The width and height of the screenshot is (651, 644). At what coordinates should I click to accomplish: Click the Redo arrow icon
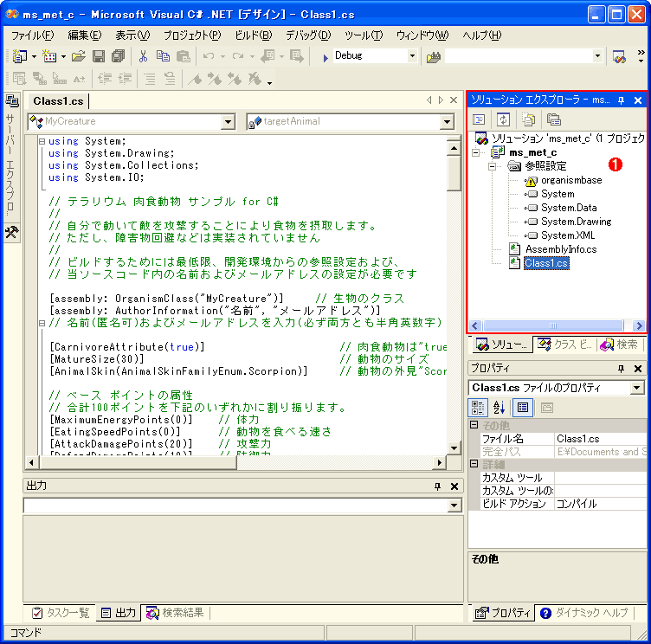[x=238, y=55]
